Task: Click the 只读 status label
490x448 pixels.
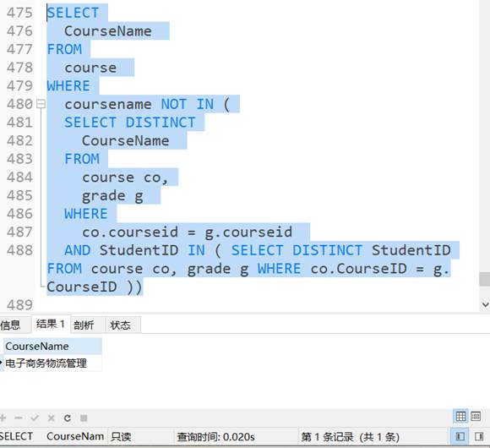Action: pyautogui.click(x=121, y=437)
